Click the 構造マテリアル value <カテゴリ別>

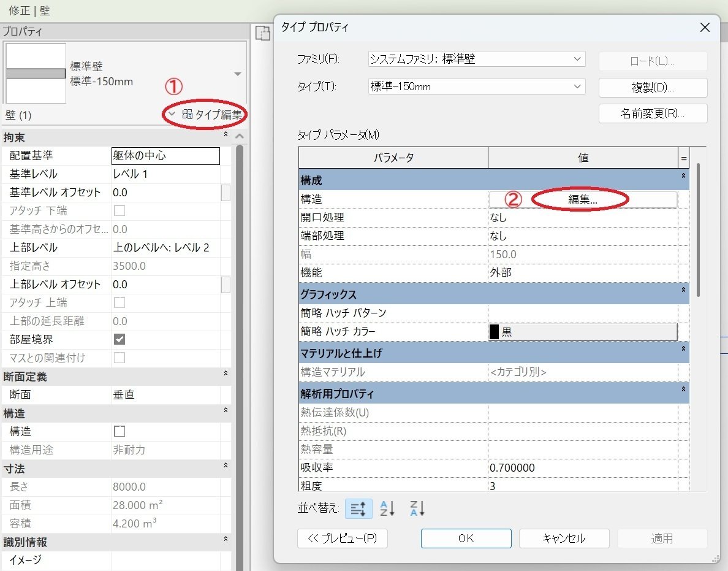coord(583,372)
